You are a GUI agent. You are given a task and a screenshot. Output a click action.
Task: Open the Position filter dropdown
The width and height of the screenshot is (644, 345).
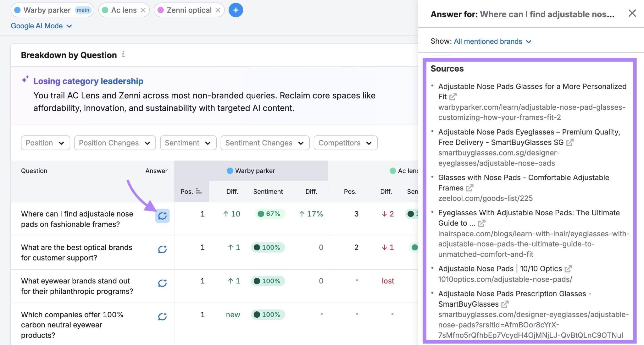click(x=46, y=143)
